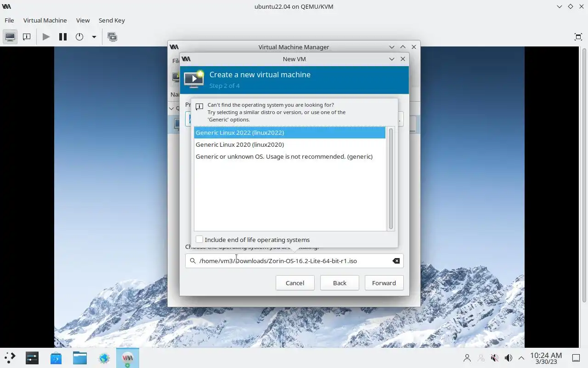Click the OS list vertical scrollbar
The image size is (588, 368).
coord(391,178)
